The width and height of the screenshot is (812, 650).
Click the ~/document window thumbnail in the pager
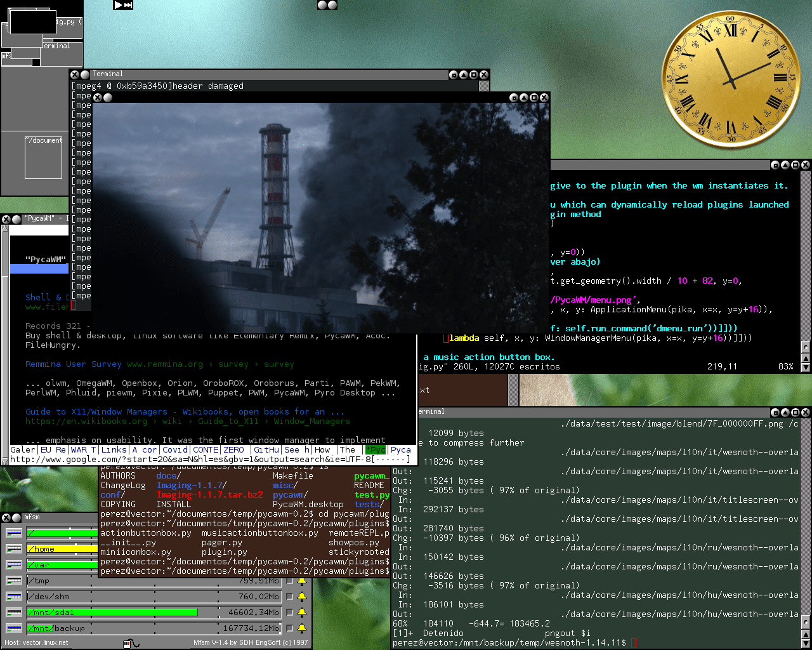point(44,157)
